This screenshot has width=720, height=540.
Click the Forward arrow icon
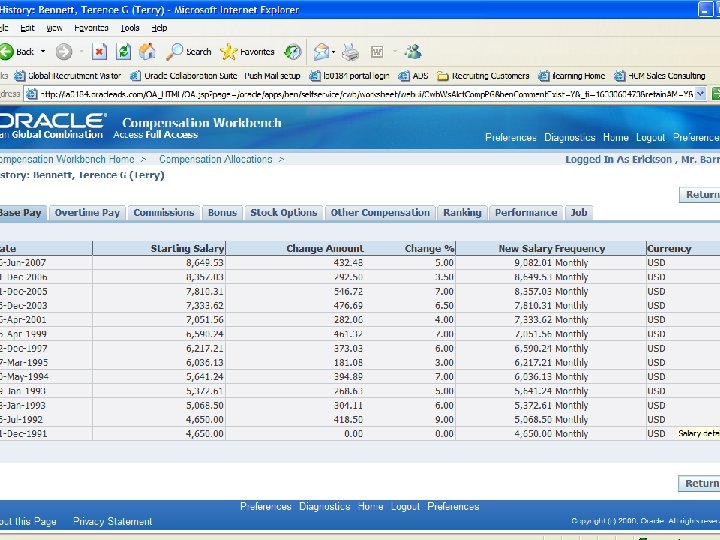pos(64,51)
